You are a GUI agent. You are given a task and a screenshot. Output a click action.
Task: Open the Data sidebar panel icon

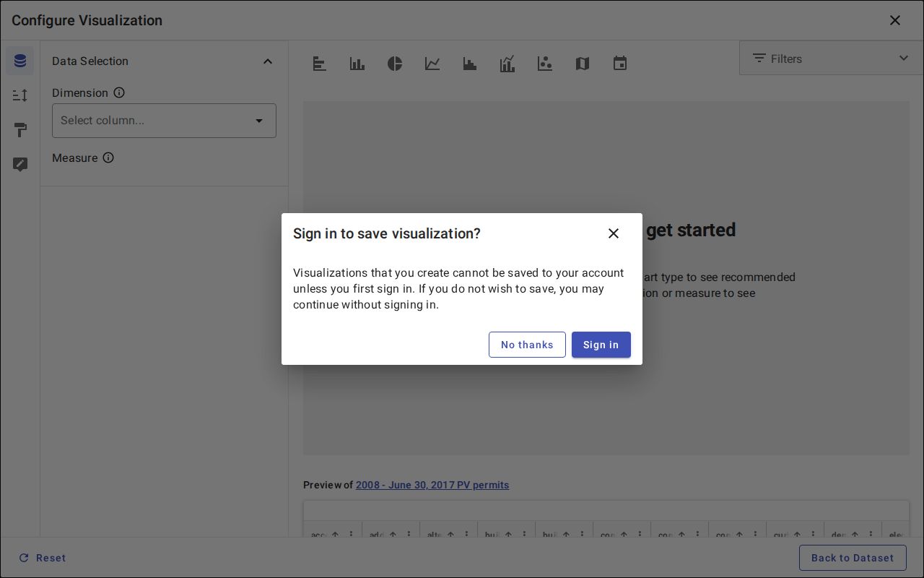tap(20, 61)
